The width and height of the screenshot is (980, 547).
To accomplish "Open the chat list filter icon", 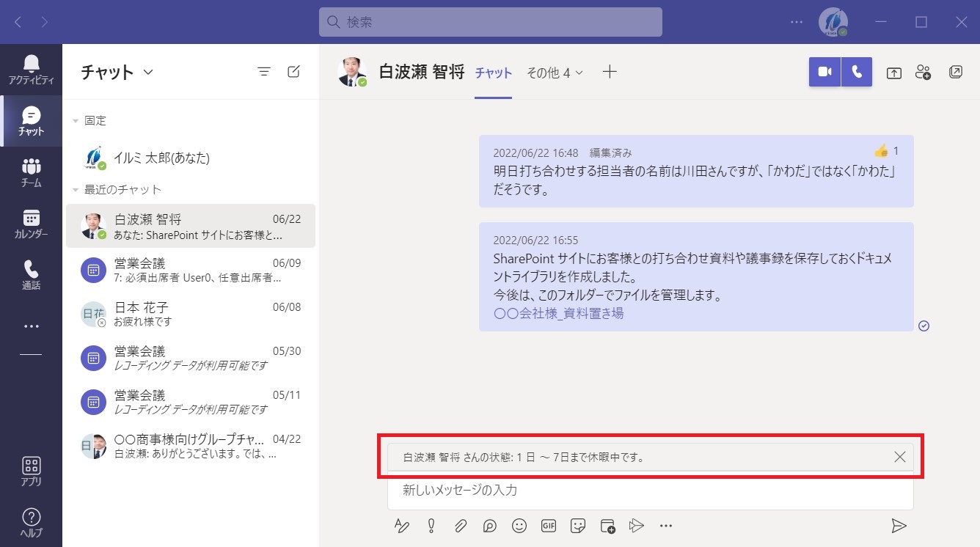I will pyautogui.click(x=264, y=72).
